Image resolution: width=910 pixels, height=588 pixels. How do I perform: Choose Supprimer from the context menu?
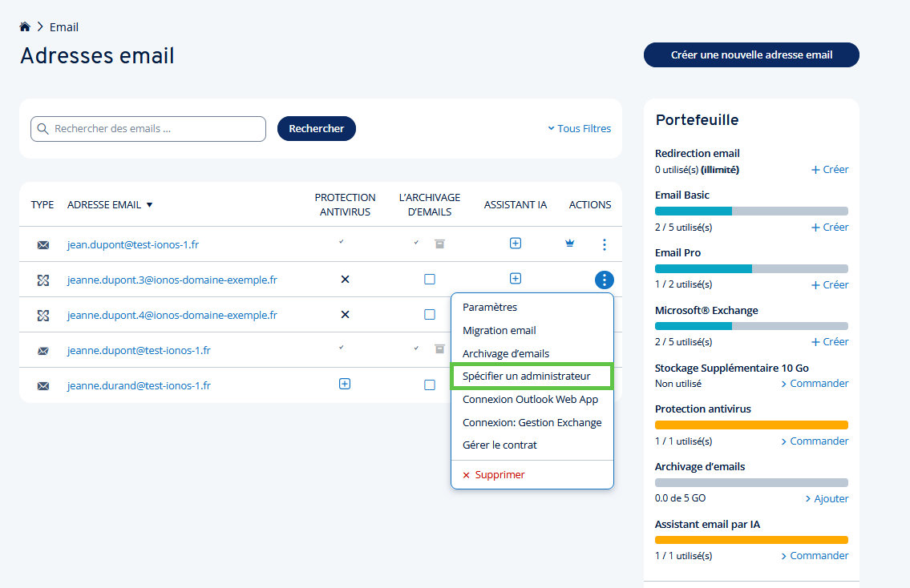tap(499, 475)
